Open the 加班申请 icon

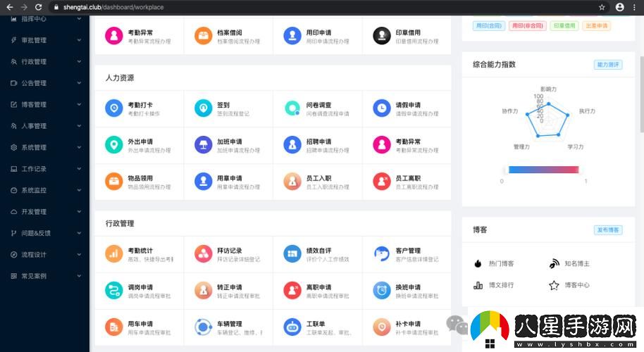204,145
